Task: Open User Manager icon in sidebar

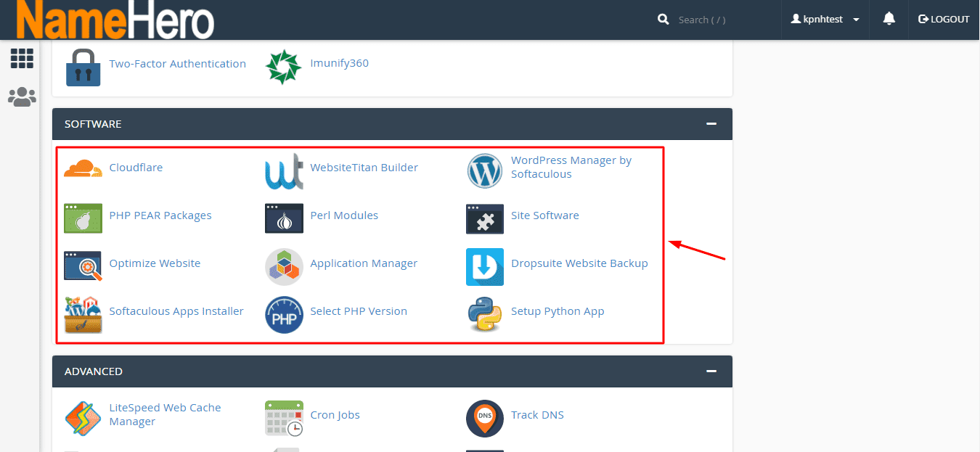Action: point(22,97)
